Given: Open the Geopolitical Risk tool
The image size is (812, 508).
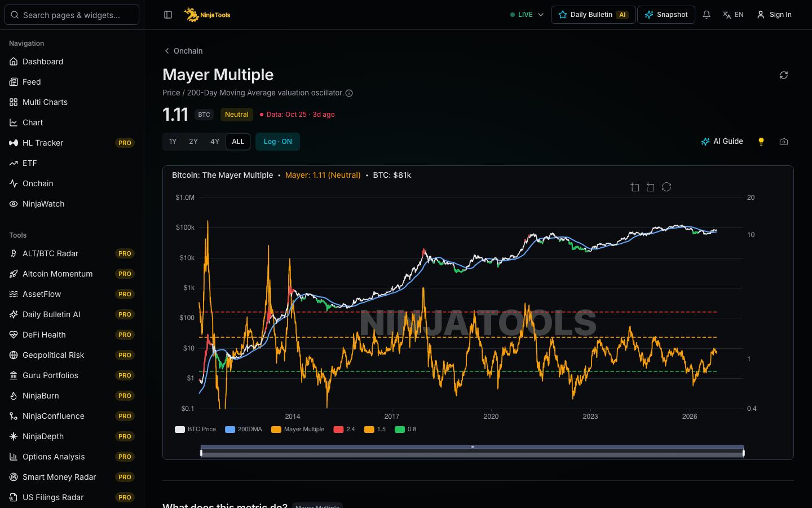Looking at the screenshot, I should click(72, 355).
